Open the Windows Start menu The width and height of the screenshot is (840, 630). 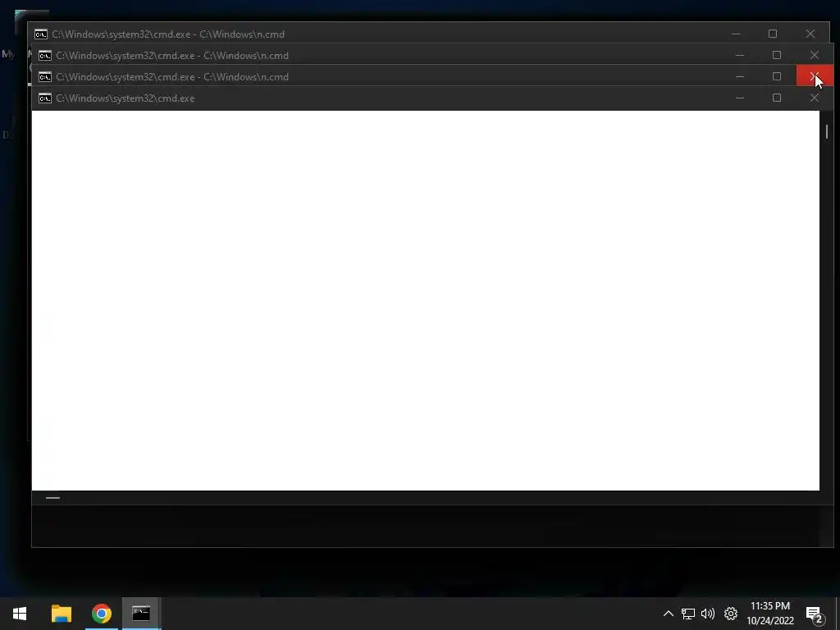pyautogui.click(x=20, y=614)
